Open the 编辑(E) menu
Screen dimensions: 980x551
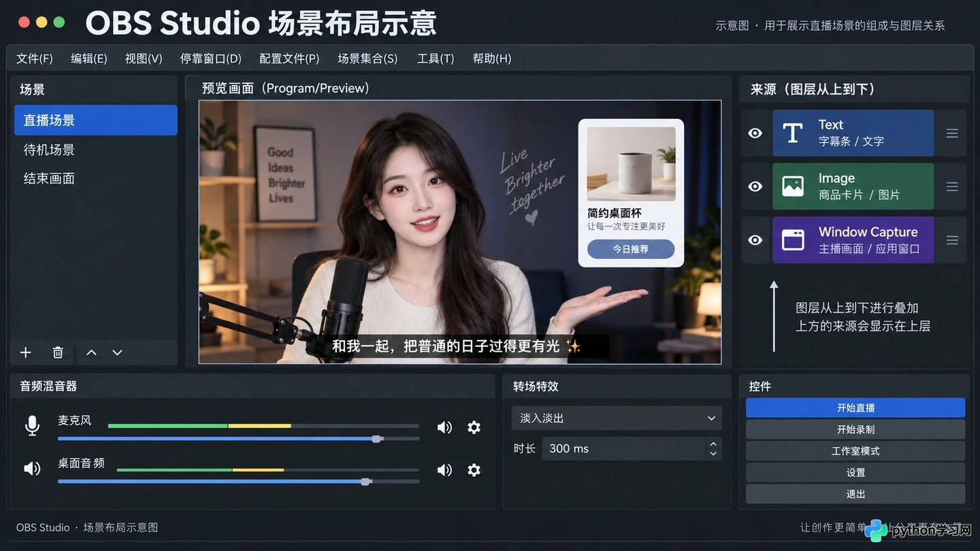[x=89, y=59]
